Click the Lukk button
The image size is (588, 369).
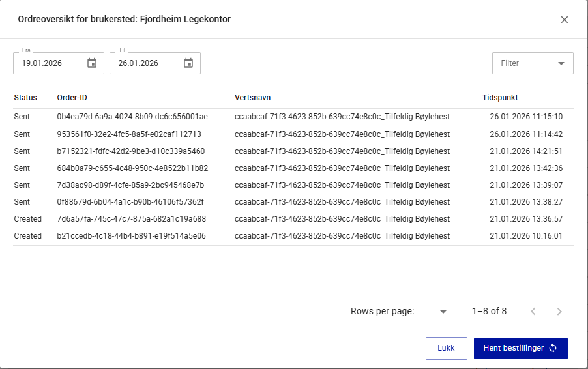tap(446, 348)
